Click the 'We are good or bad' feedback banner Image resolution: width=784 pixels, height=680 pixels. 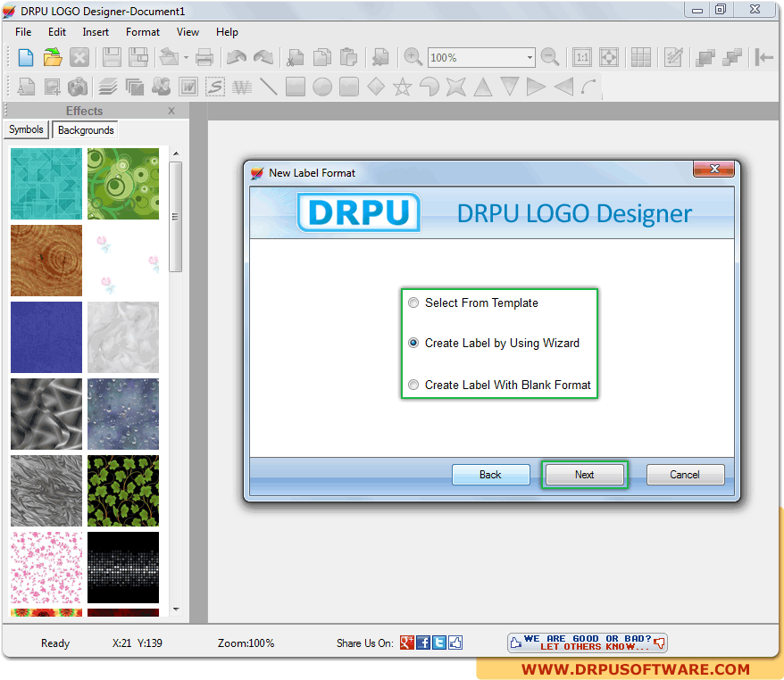click(x=588, y=643)
